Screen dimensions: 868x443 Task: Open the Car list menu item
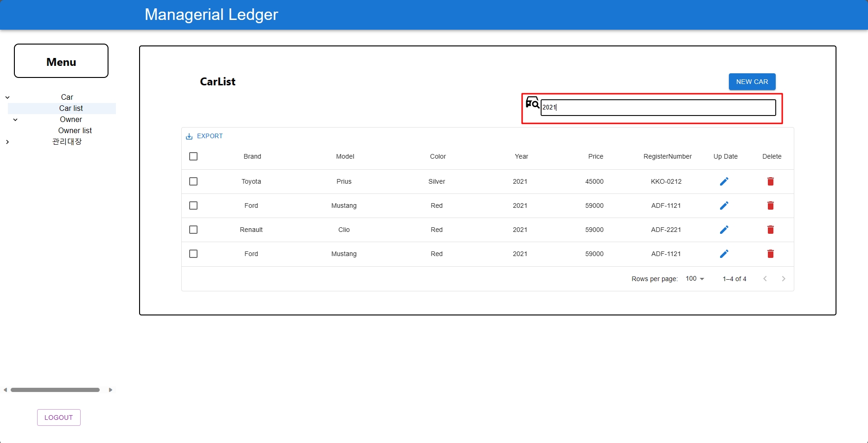pyautogui.click(x=71, y=109)
